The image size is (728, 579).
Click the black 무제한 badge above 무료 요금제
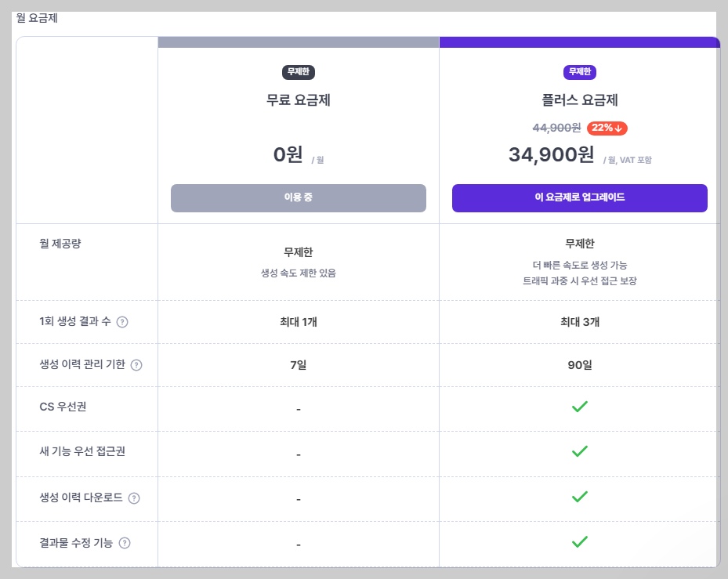point(299,72)
